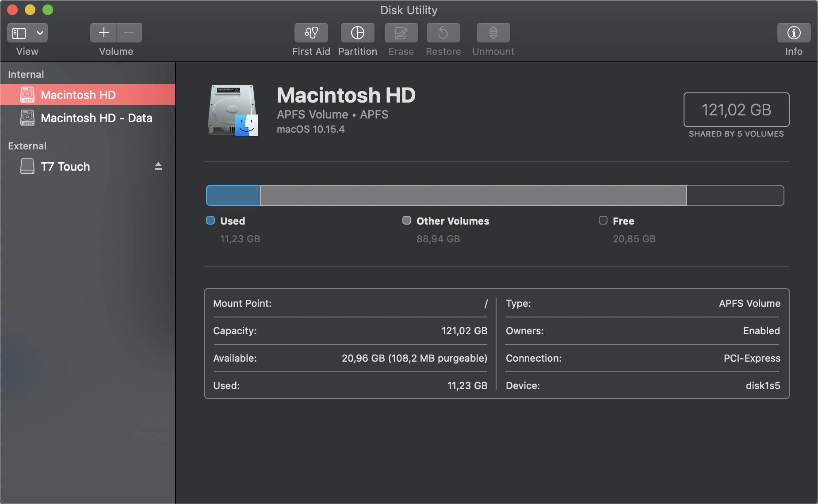Open the Partition tool
Viewport: 818px width, 504px height.
point(358,33)
